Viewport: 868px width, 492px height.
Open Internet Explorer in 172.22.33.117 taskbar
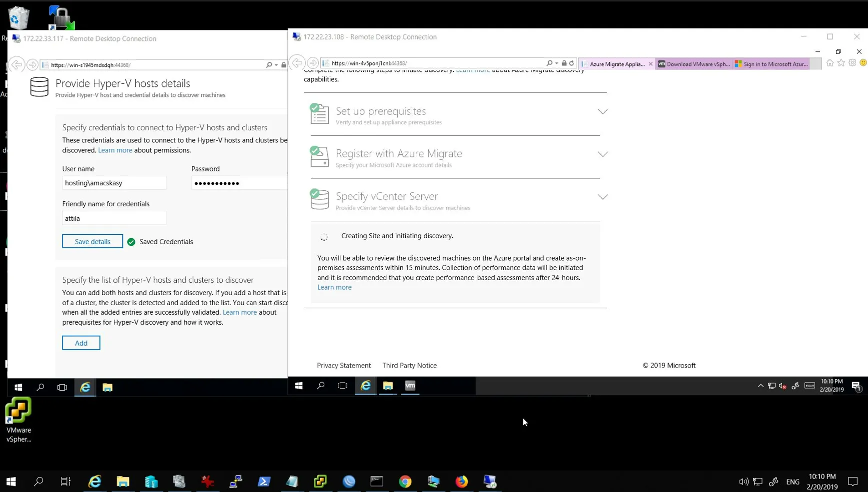pyautogui.click(x=85, y=388)
